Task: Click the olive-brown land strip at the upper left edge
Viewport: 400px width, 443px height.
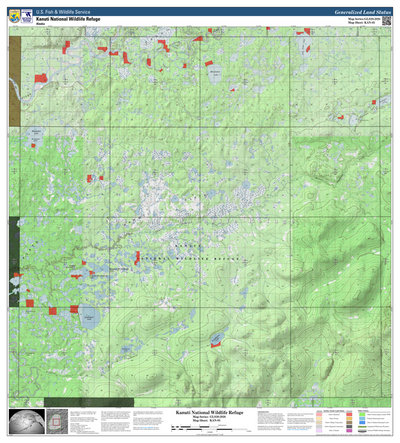Action: tap(15, 81)
